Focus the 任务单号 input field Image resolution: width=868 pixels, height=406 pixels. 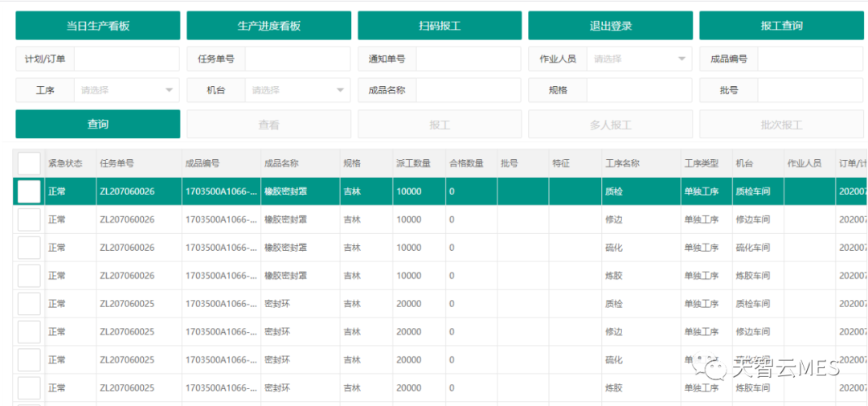coord(298,59)
